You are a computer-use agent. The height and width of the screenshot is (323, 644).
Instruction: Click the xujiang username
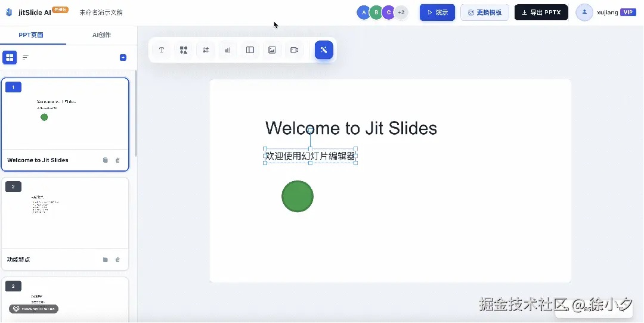[608, 13]
